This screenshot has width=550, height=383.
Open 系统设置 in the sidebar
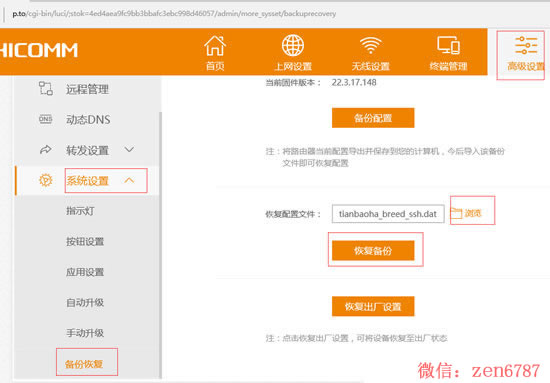pos(87,181)
